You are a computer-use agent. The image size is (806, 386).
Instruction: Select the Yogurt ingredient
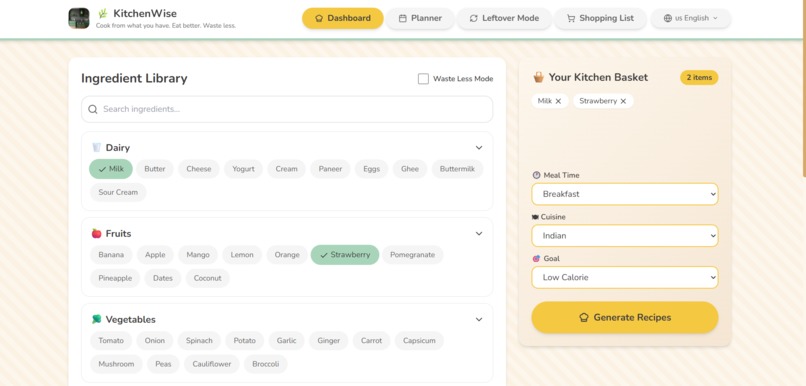[243, 169]
